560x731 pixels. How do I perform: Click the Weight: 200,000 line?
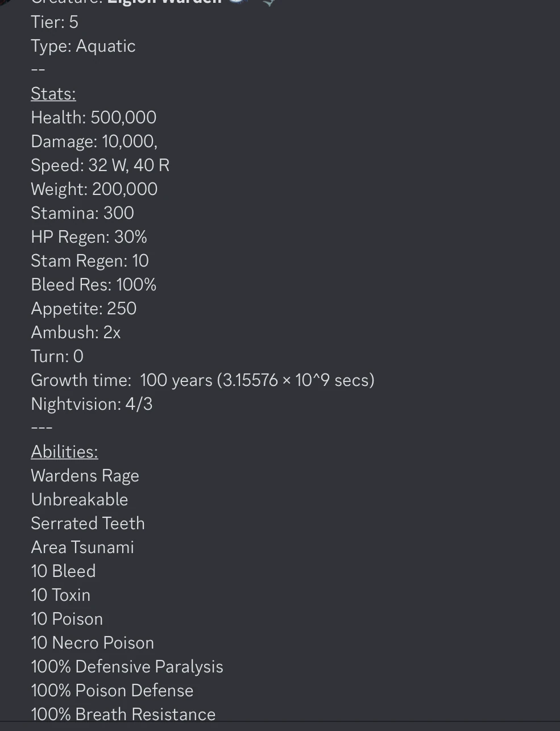pyautogui.click(x=94, y=189)
